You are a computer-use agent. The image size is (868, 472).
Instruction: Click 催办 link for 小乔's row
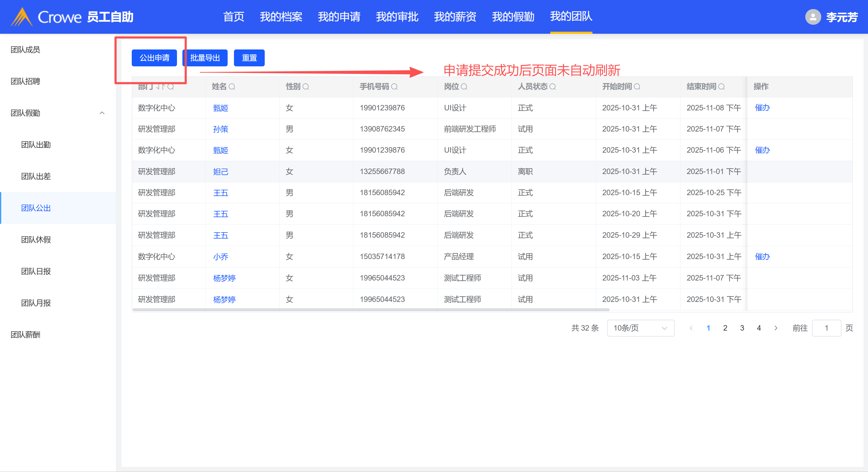762,257
